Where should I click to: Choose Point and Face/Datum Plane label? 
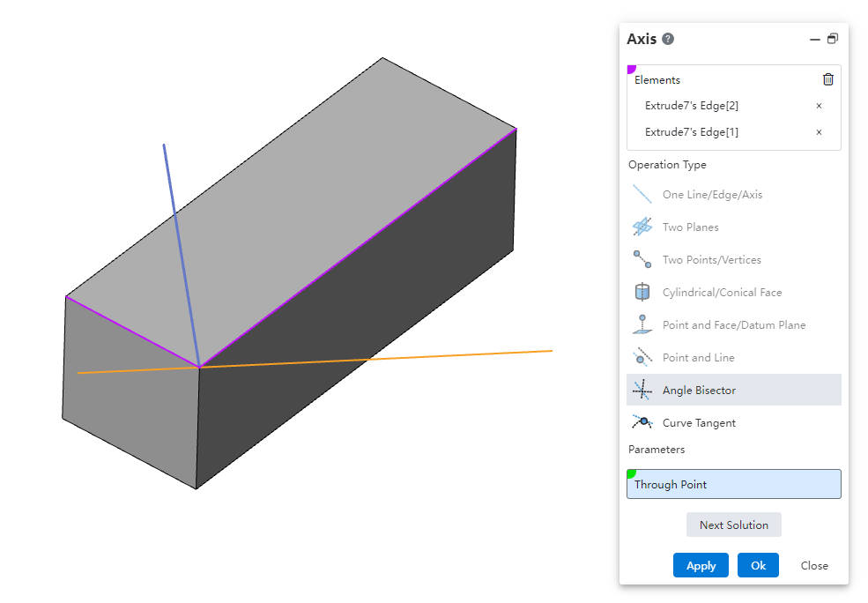click(734, 325)
